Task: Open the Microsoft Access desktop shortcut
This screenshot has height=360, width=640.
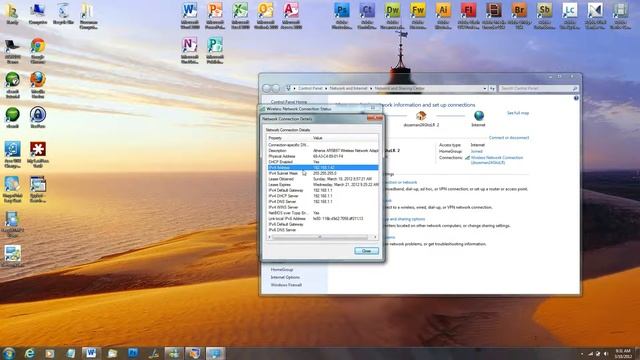Action: pyautogui.click(x=291, y=16)
